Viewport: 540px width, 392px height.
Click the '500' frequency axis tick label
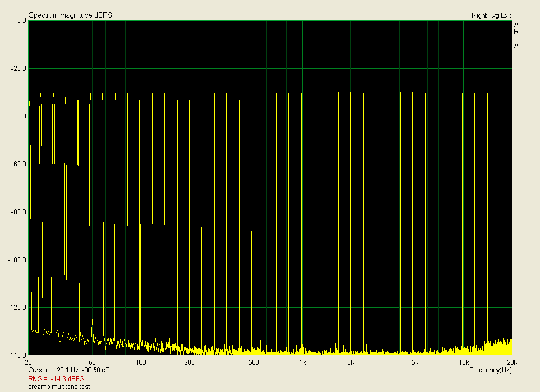click(x=254, y=363)
